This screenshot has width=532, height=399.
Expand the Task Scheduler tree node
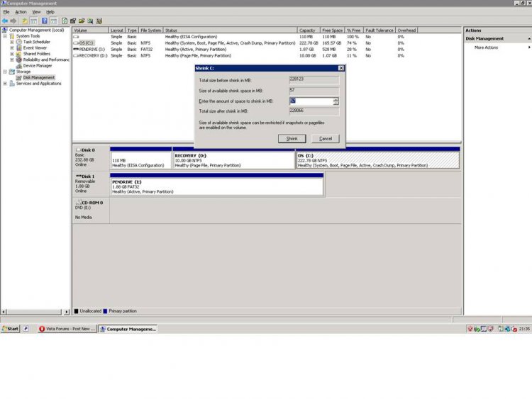[12, 42]
